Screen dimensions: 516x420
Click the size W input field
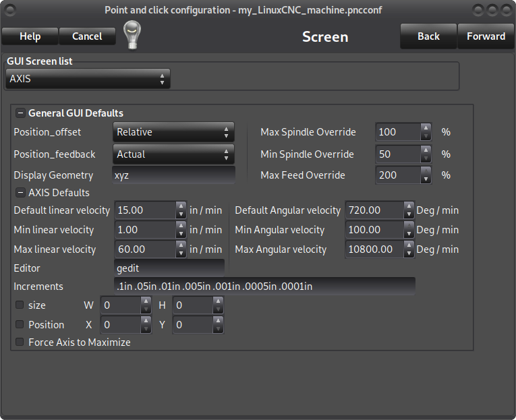tap(121, 305)
